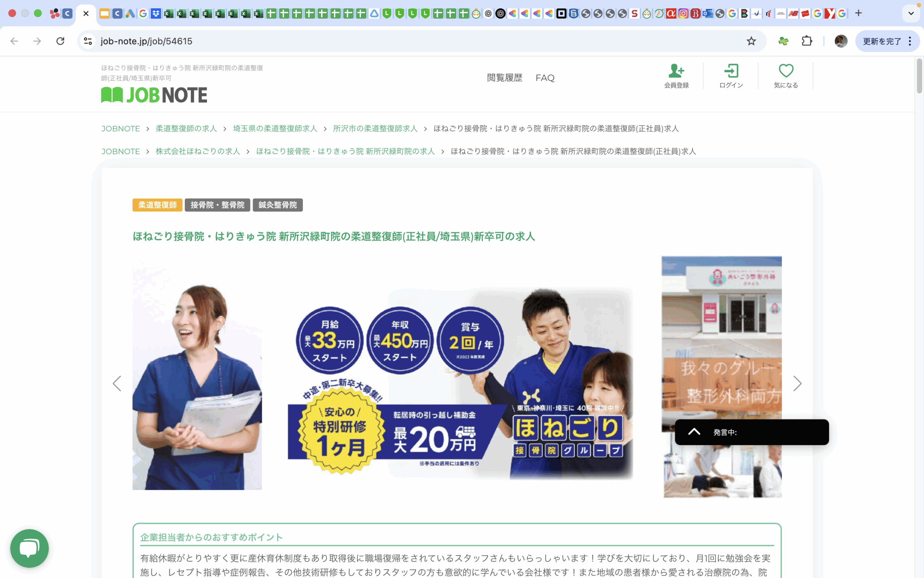This screenshot has width=924, height=578.
Task: Click the browser back arrow
Action: [14, 41]
